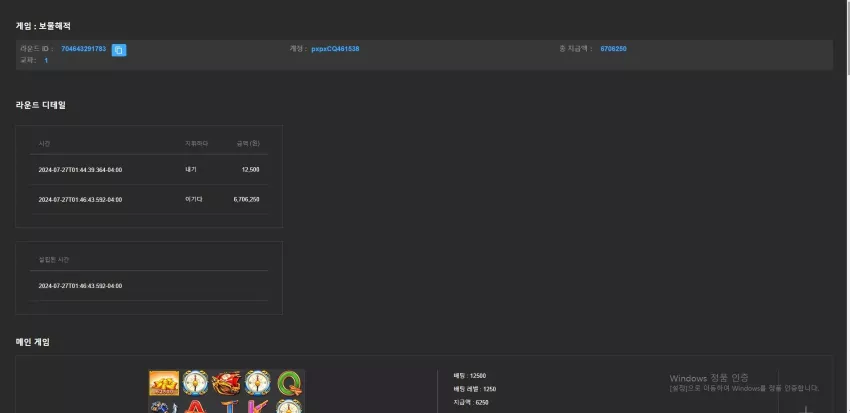The height and width of the screenshot is (413, 850).
Task: Click the 베팅 레벨 : 1250 line
Action: (474, 389)
